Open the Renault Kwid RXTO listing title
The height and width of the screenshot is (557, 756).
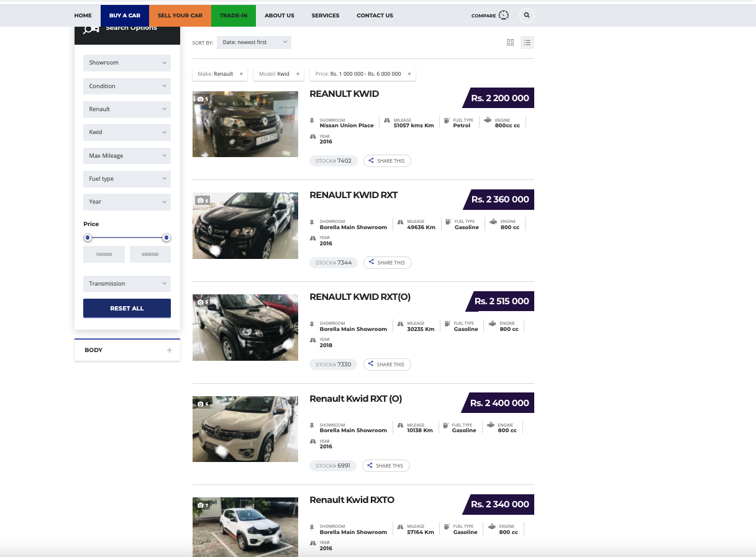coord(352,500)
